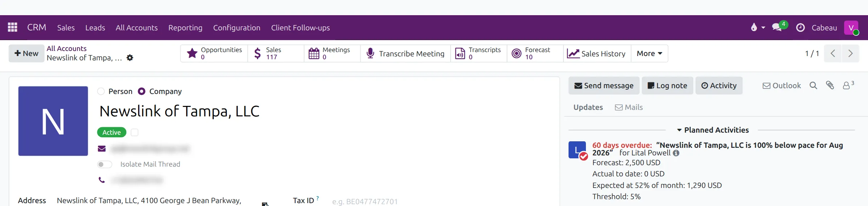
Task: Click Newslink company avatar image N
Action: 53,121
